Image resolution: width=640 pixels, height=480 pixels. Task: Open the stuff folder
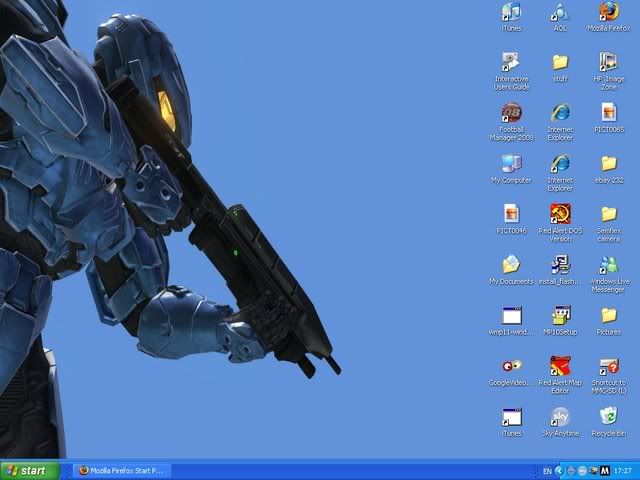560,68
